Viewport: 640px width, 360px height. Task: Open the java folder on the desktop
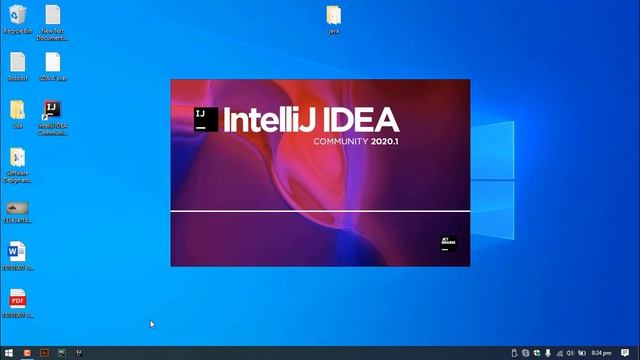pos(333,19)
